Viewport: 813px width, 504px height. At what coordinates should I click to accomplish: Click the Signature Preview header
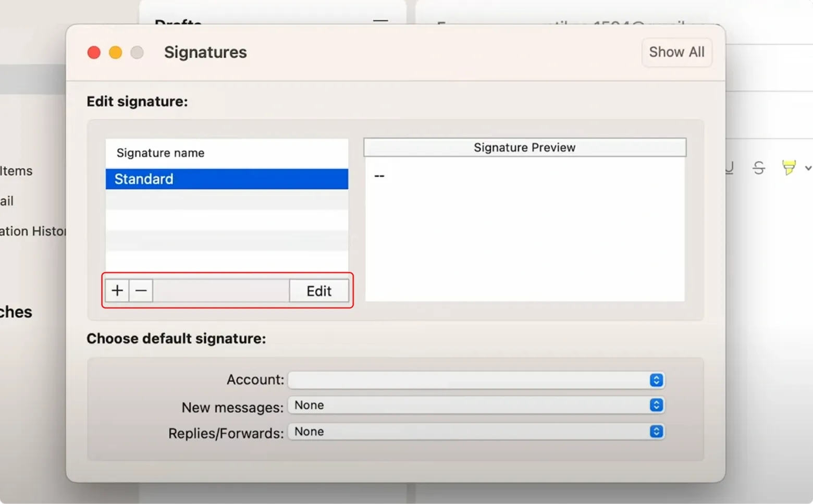click(x=525, y=147)
